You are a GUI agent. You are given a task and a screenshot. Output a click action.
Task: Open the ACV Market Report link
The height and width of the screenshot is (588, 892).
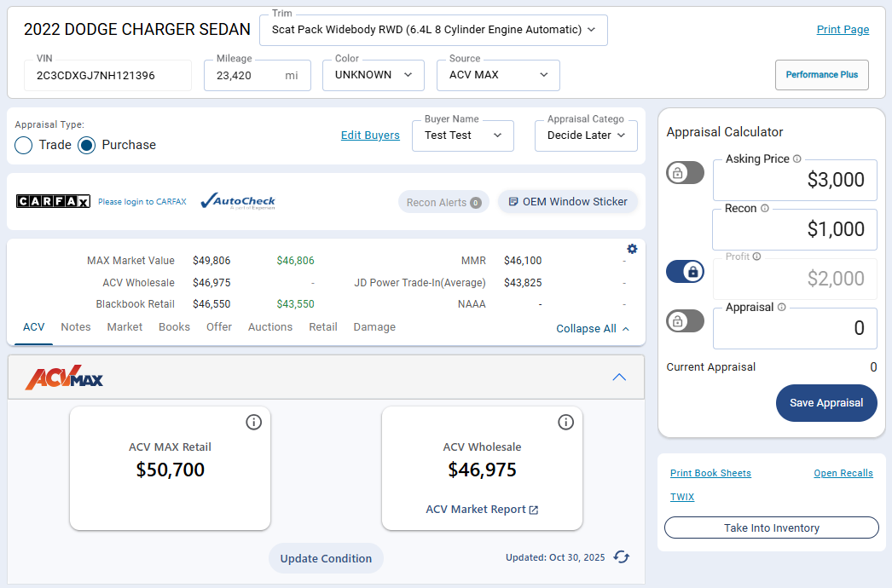pos(482,510)
